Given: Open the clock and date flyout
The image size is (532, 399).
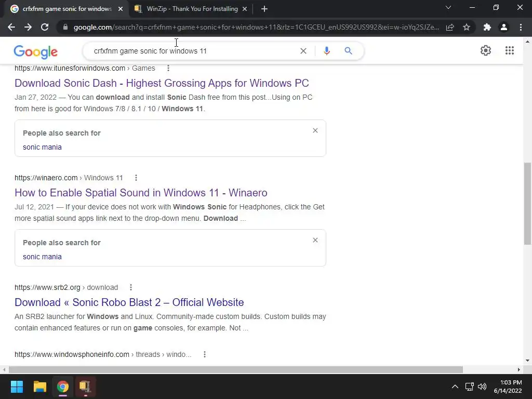Looking at the screenshot, I should (x=508, y=387).
